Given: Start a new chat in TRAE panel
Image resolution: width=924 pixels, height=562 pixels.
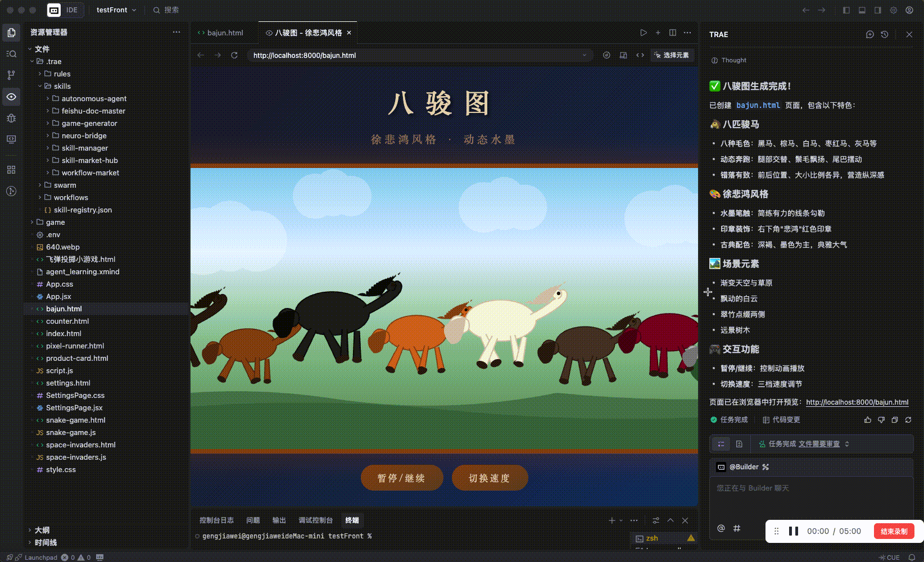Looking at the screenshot, I should click(870, 34).
